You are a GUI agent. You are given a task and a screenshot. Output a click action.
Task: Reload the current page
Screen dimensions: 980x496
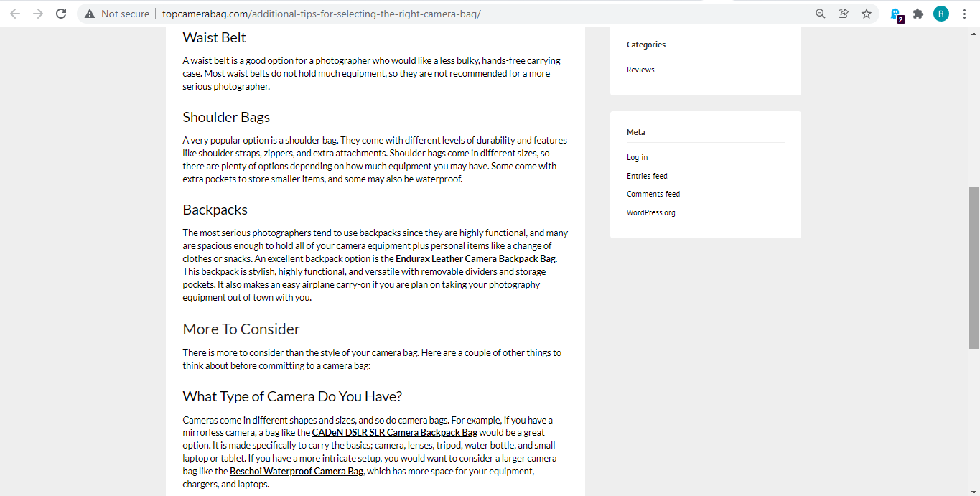click(61, 14)
